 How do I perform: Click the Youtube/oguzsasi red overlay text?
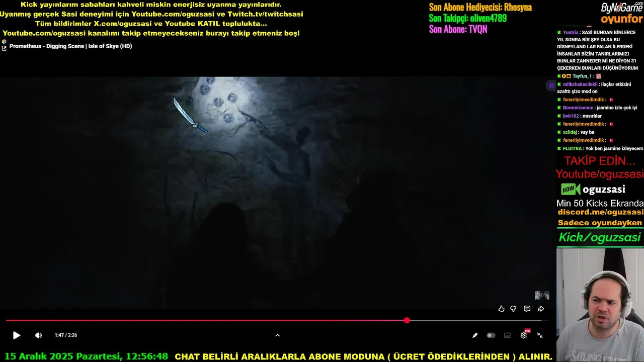coord(600,174)
